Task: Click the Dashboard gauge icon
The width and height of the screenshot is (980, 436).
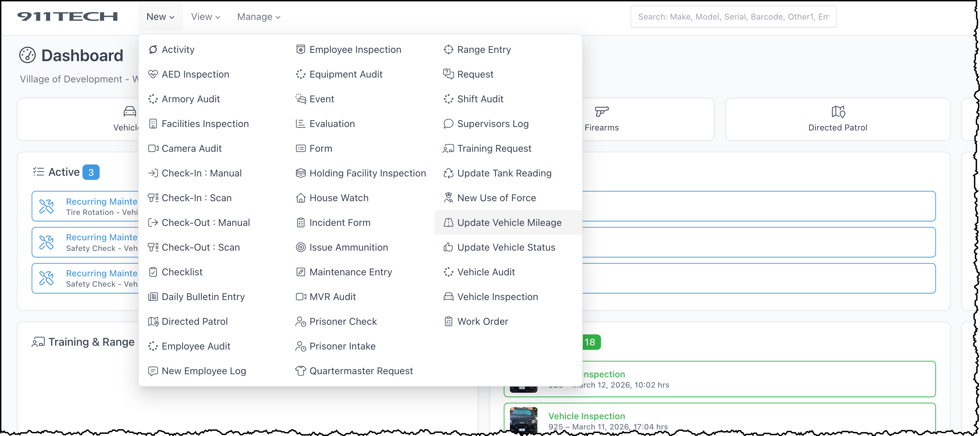Action: [27, 56]
